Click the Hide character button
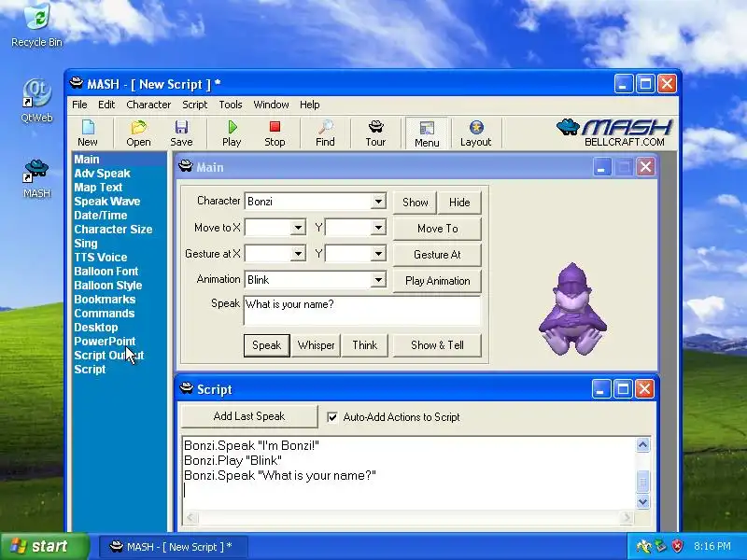Viewport: 747px width, 560px height. click(x=459, y=203)
